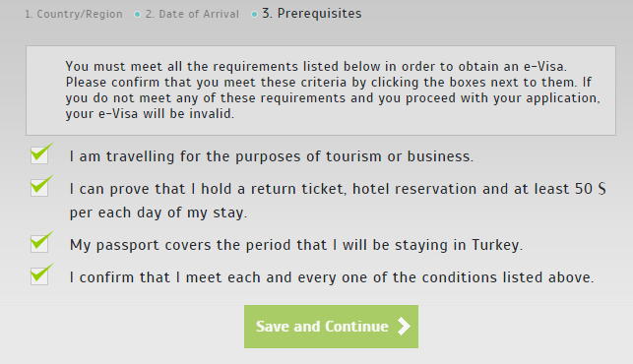The height and width of the screenshot is (364, 633).
Task: Toggle the confirm all conditions checkbox
Action: click(39, 276)
